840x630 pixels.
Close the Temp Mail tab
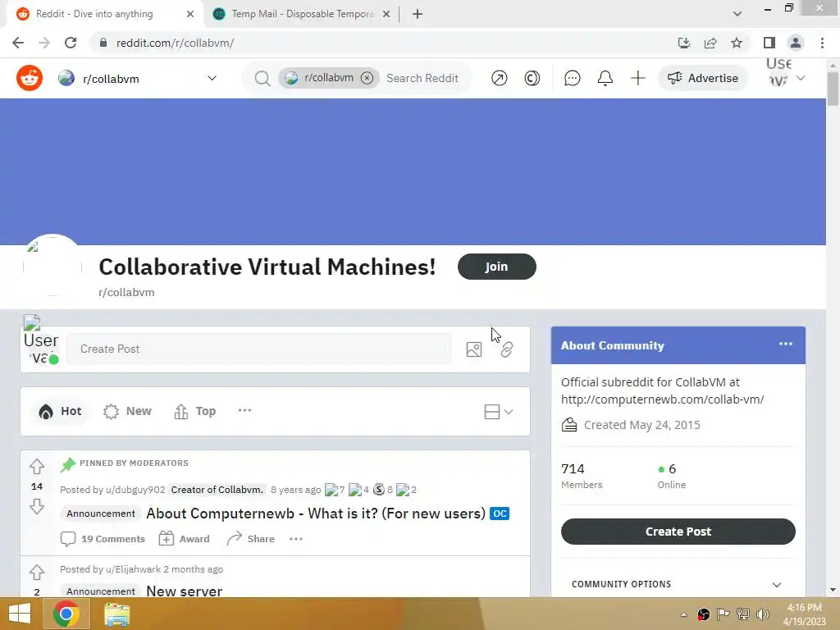point(386,14)
